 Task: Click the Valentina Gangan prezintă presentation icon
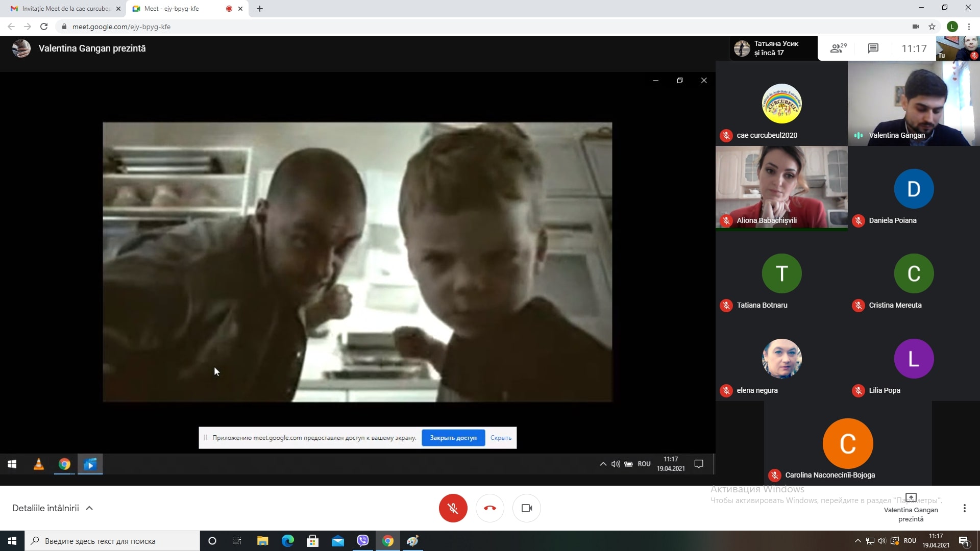click(x=911, y=498)
